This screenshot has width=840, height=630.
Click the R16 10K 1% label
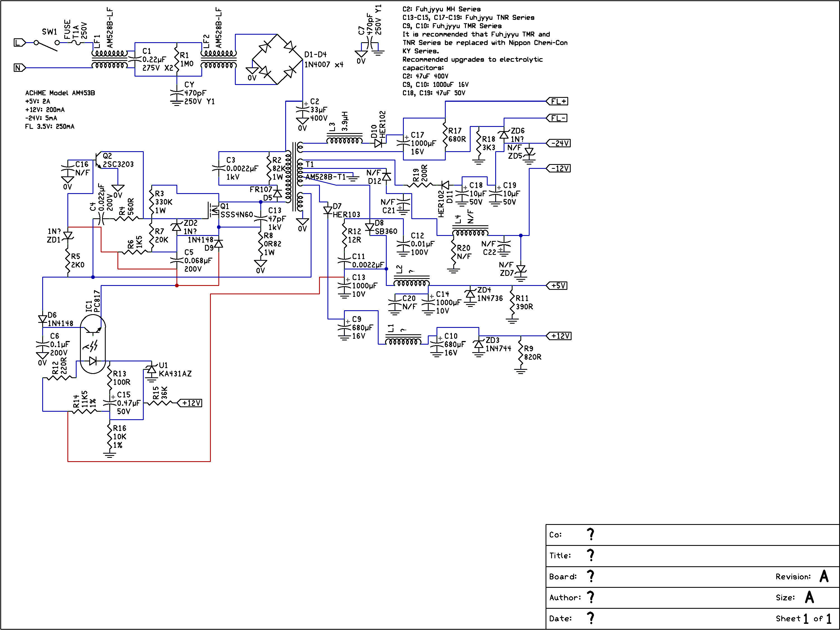(x=120, y=437)
